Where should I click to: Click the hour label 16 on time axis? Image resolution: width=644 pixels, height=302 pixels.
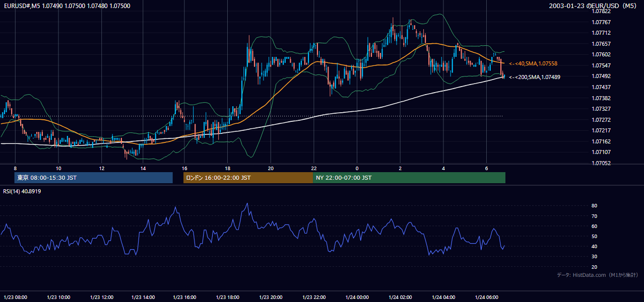click(x=184, y=168)
